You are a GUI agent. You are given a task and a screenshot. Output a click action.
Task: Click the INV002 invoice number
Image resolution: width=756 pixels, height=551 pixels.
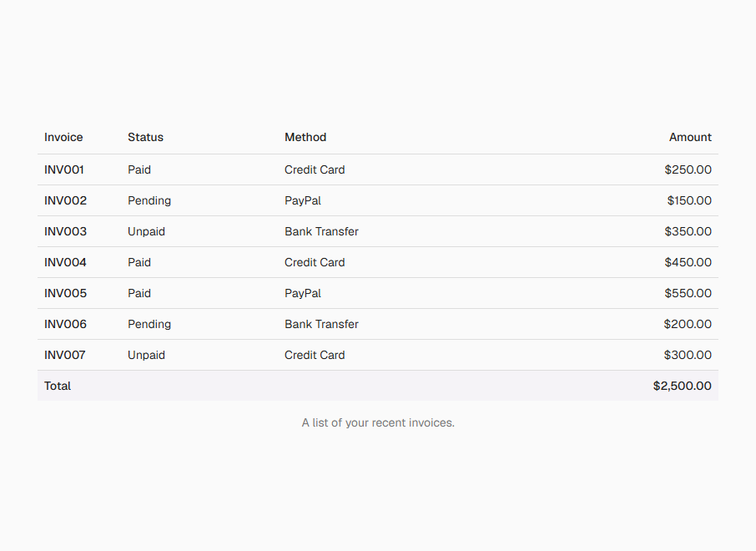66,200
